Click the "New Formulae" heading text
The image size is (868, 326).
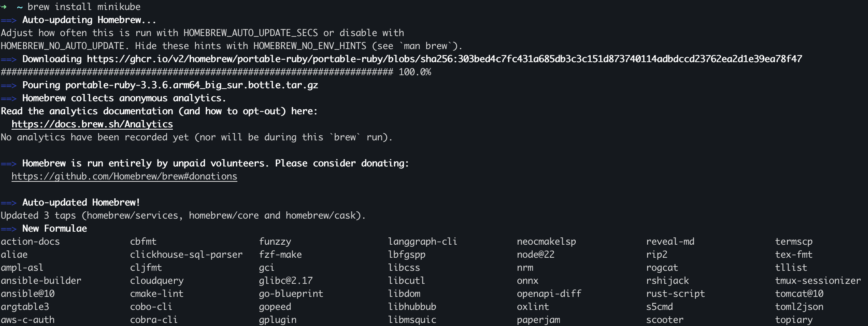(55, 229)
